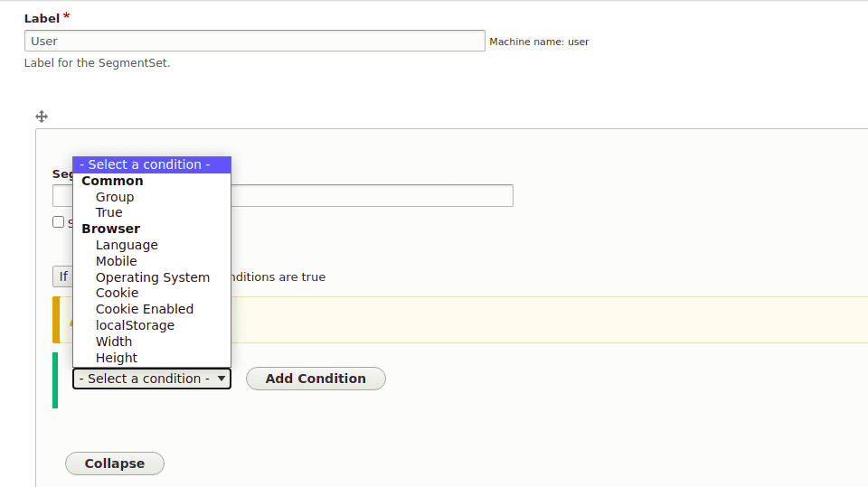
Task: Pick Width from the condition list
Action: [x=114, y=342]
